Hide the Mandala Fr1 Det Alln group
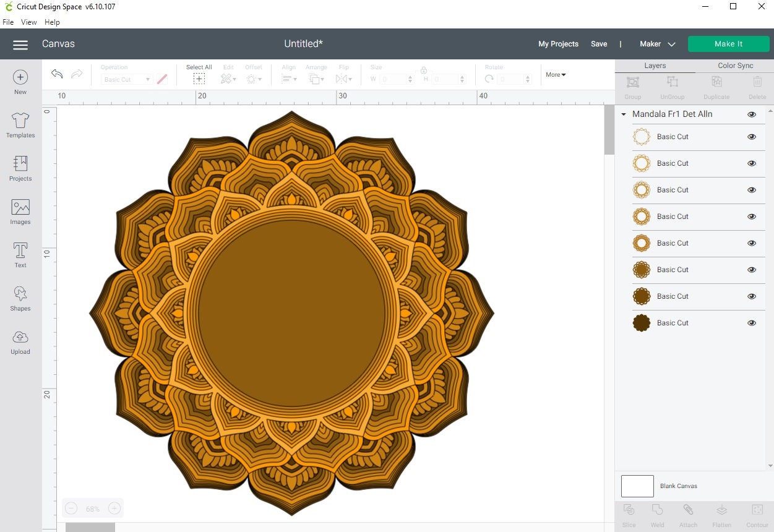This screenshot has width=774, height=532. point(752,114)
